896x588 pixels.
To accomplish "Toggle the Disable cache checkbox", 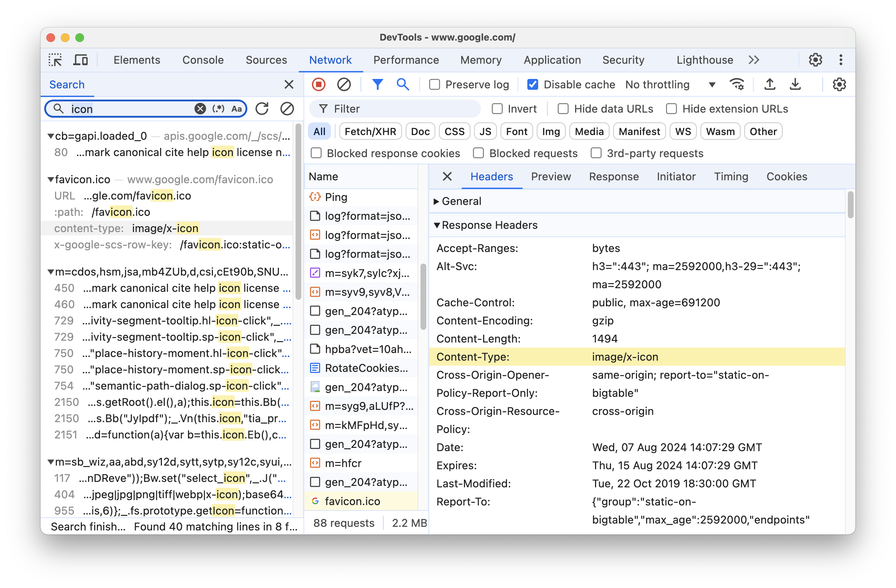I will coord(533,84).
